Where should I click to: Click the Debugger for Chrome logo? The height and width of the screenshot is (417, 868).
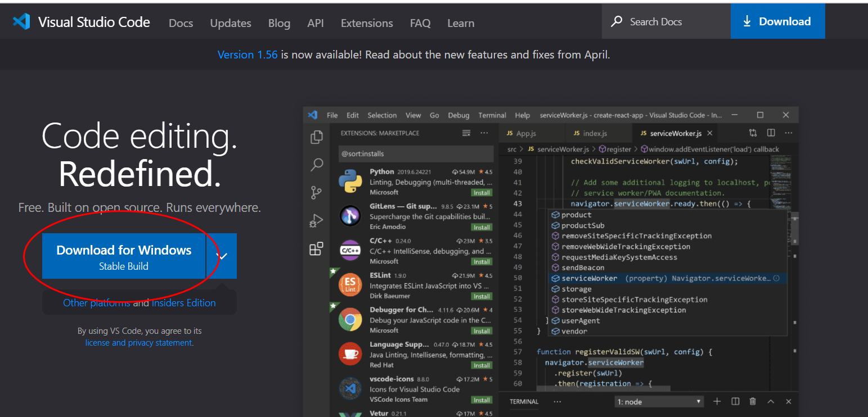pos(350,320)
